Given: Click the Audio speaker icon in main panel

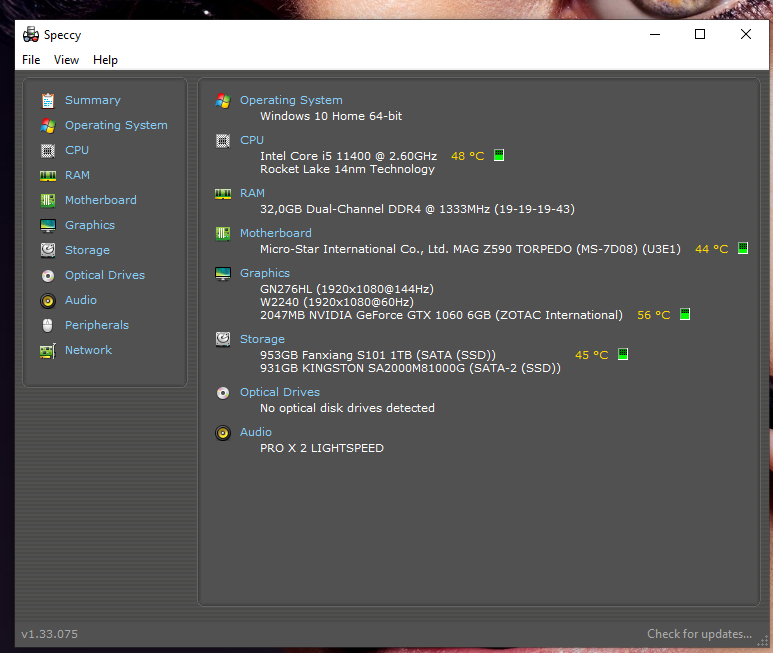Looking at the screenshot, I should (223, 433).
